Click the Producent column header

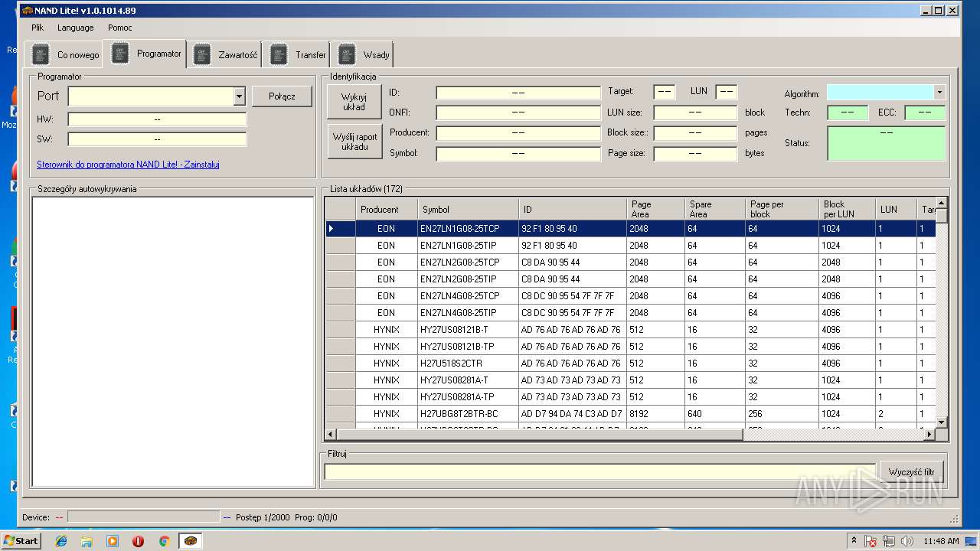pyautogui.click(x=387, y=209)
